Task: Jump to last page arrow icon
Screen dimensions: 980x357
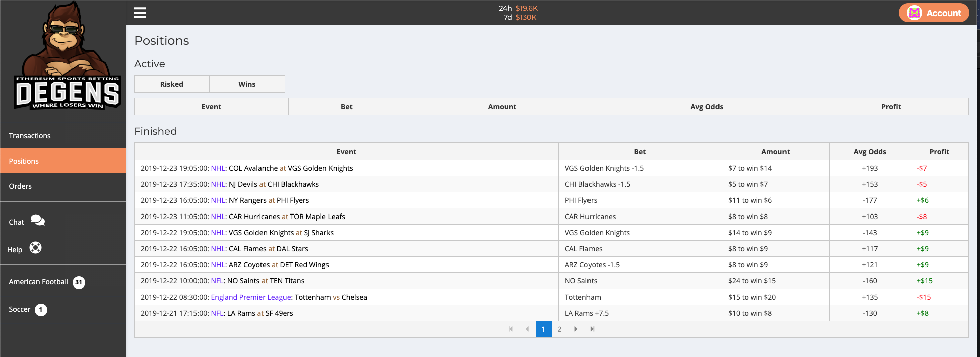Action: pos(593,329)
